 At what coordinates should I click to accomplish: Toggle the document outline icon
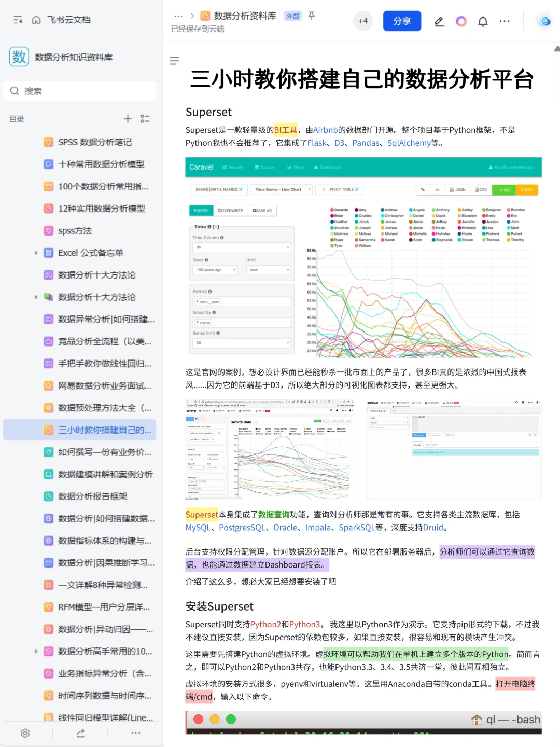click(x=175, y=61)
